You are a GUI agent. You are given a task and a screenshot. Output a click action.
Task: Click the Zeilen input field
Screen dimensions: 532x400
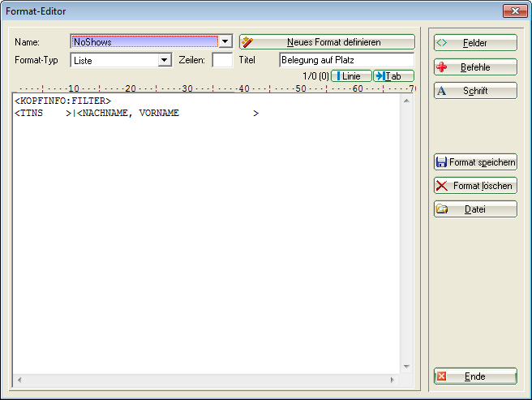[222, 60]
